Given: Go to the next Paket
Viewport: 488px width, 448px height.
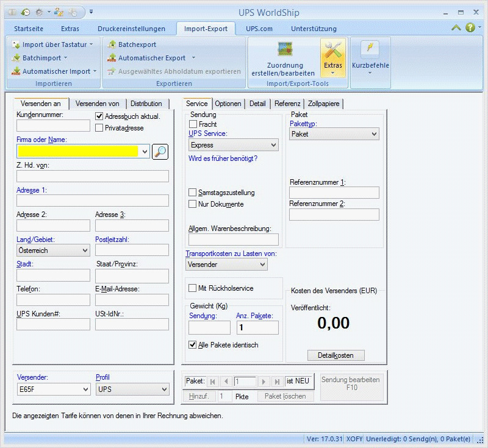Looking at the screenshot, I should pos(264,382).
